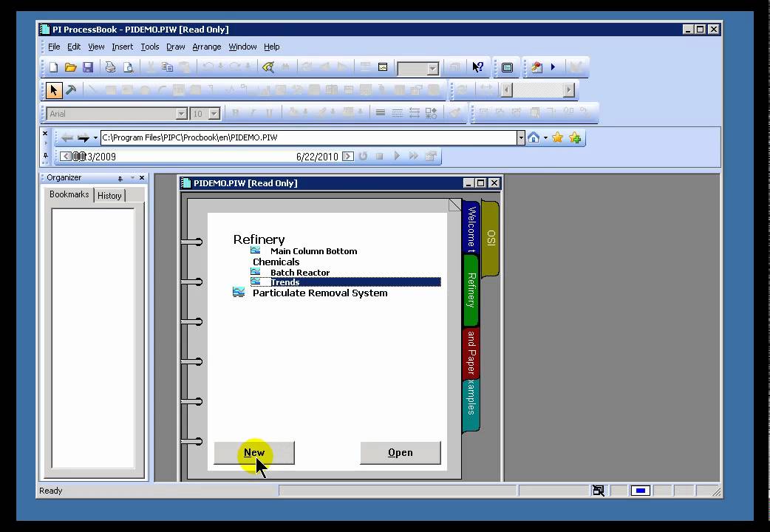Open the zoom level combo box
The width and height of the screenshot is (770, 532).
pyautogui.click(x=418, y=68)
